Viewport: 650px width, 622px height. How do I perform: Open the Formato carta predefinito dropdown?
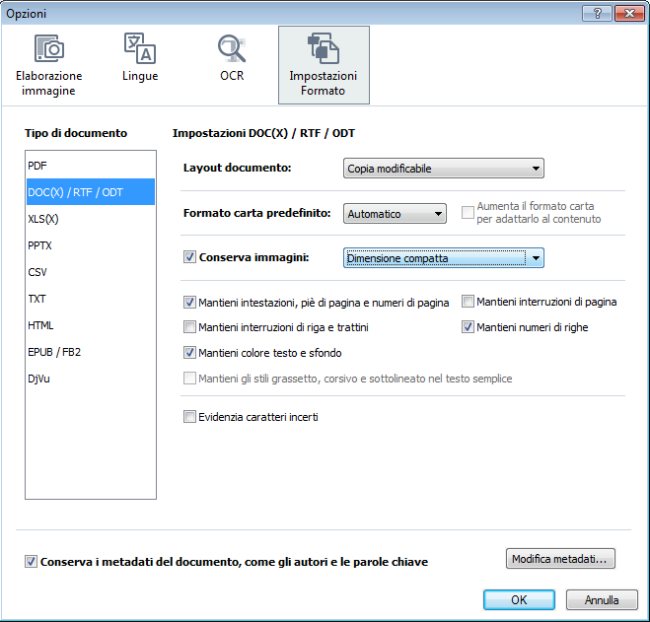coord(395,214)
